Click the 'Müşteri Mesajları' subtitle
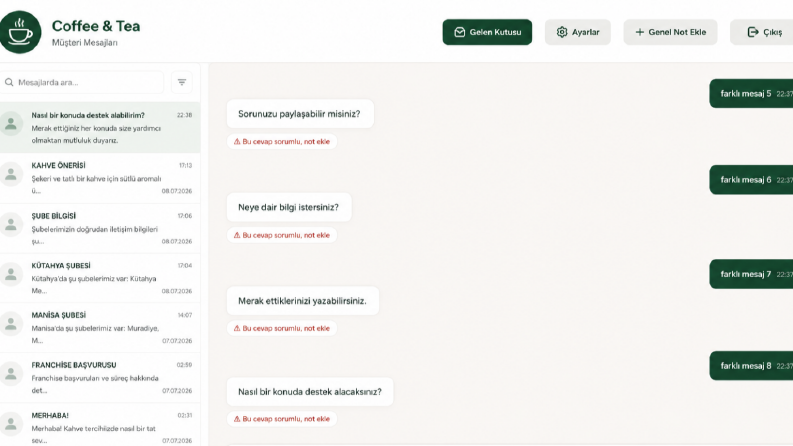 click(84, 42)
